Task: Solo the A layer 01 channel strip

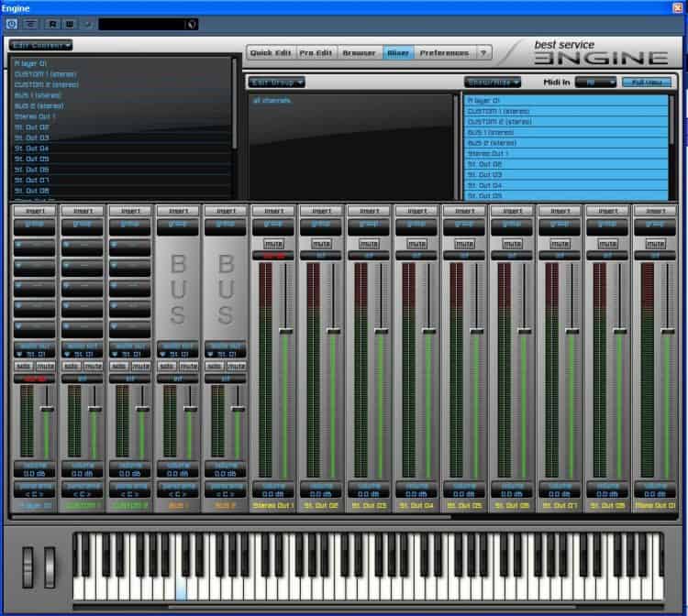Action: click(24, 366)
